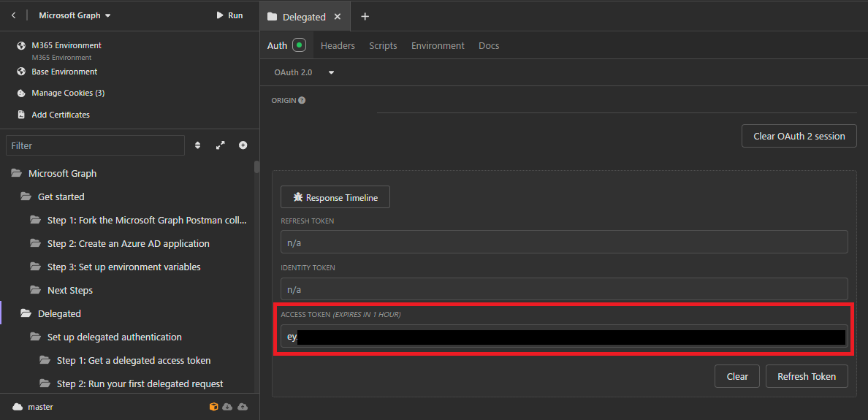Screen dimensions: 868x420
Task: Click Clear OAuth 2 session button
Action: (x=799, y=136)
